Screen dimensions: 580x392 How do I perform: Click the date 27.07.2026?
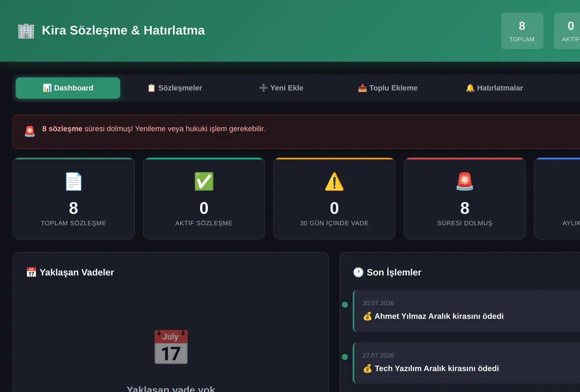(x=378, y=355)
